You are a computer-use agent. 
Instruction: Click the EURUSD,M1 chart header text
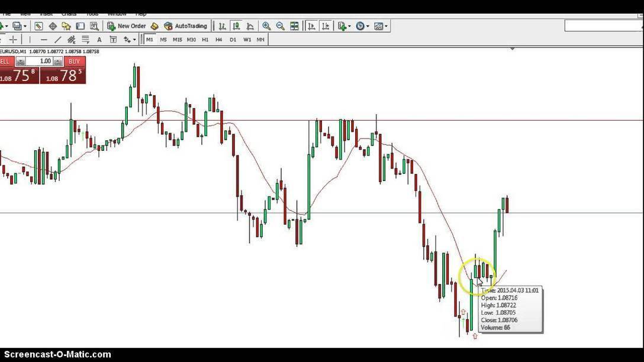(x=49, y=51)
